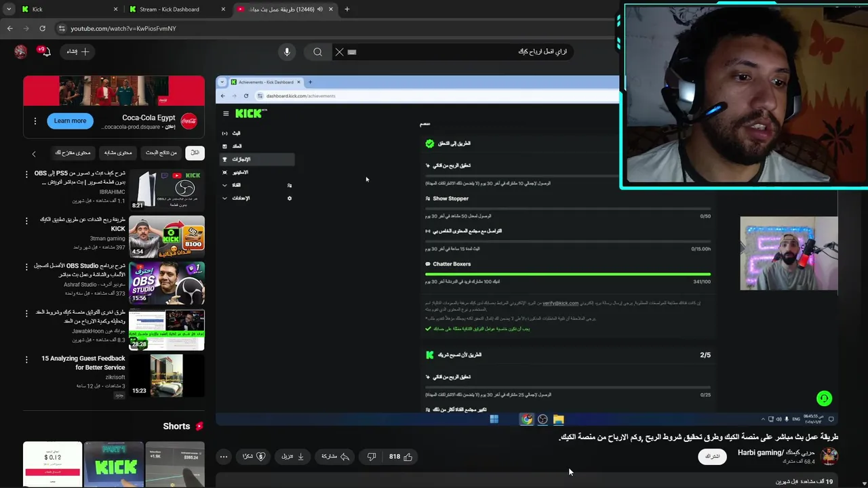Click Chatter Boxers progress bar
This screenshot has width=868, height=488.
tap(568, 274)
